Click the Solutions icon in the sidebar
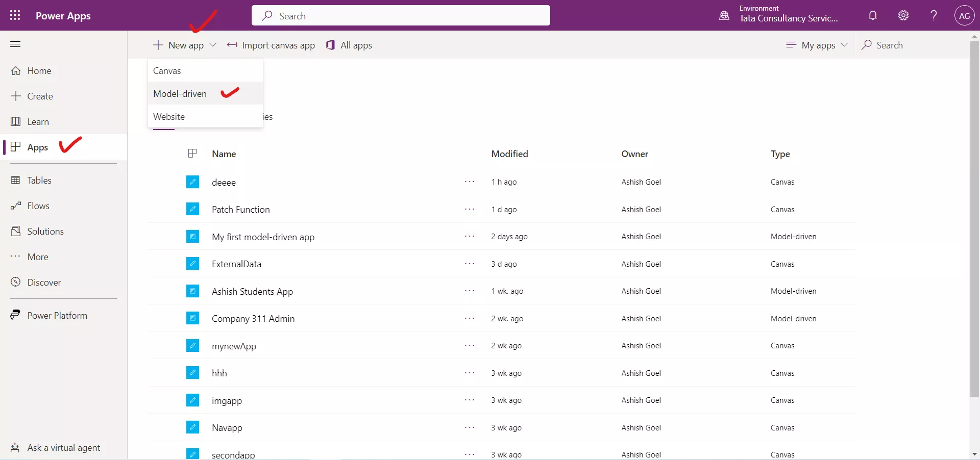980x460 pixels. click(x=16, y=231)
